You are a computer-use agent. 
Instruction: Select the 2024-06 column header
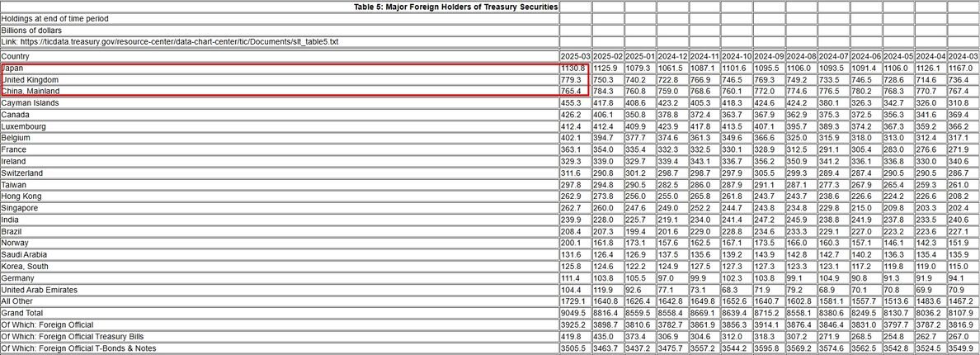(x=866, y=56)
